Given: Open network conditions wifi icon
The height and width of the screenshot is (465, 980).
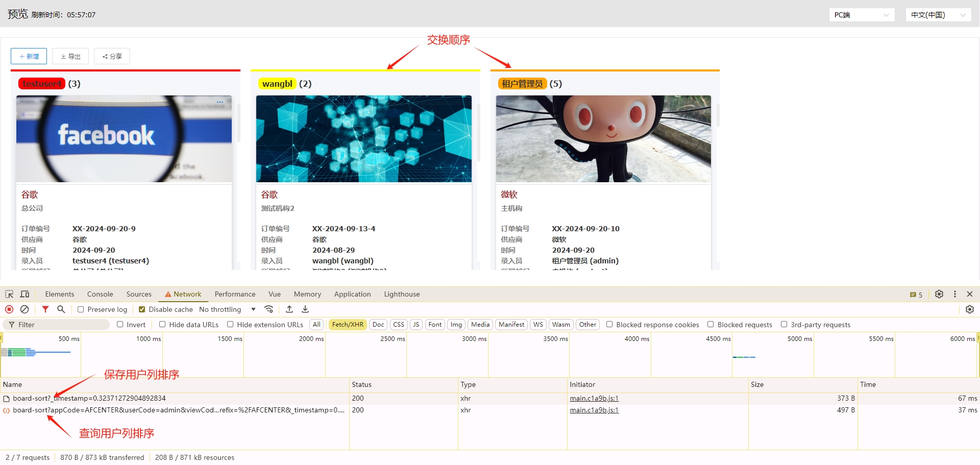Looking at the screenshot, I should [x=269, y=309].
